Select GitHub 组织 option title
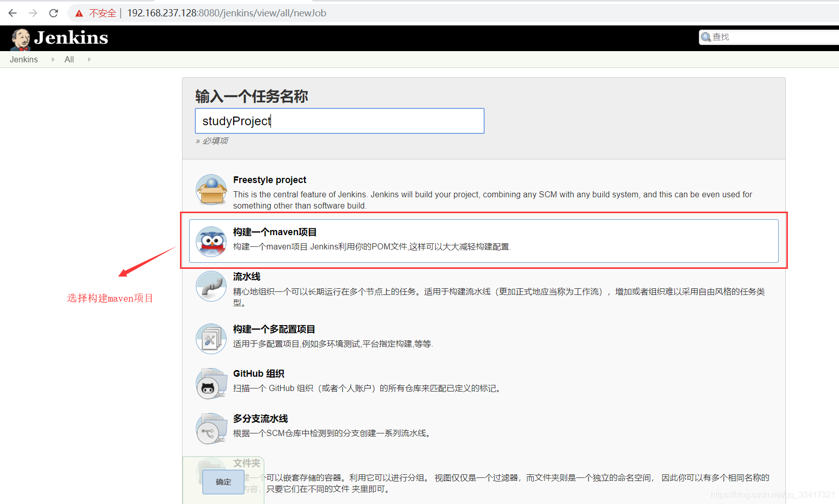 pyautogui.click(x=259, y=374)
